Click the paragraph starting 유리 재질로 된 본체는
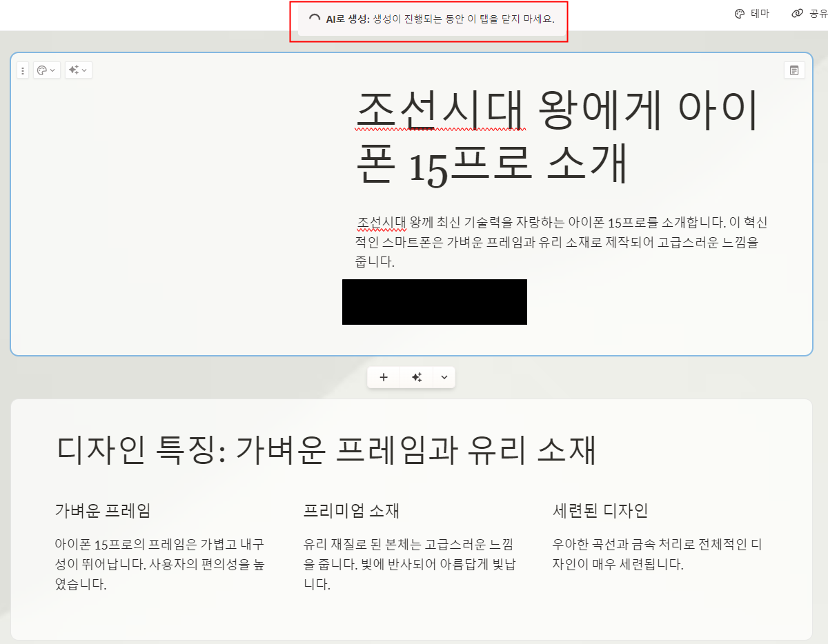The height and width of the screenshot is (644, 828). (409, 564)
